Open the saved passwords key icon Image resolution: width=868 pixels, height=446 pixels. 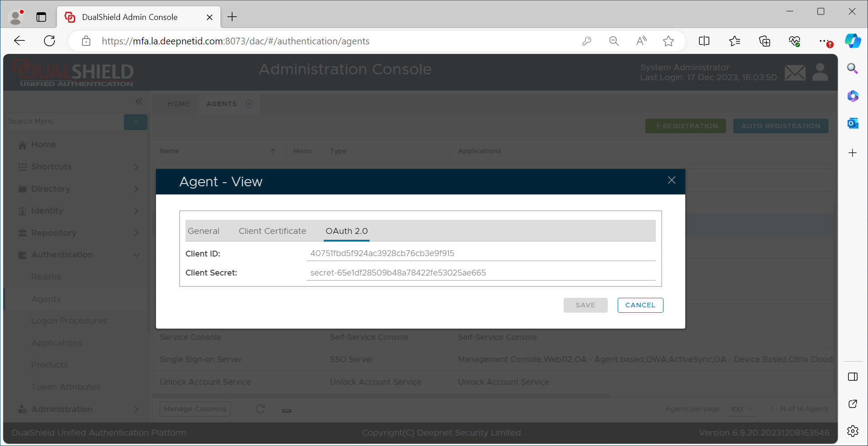pos(586,41)
